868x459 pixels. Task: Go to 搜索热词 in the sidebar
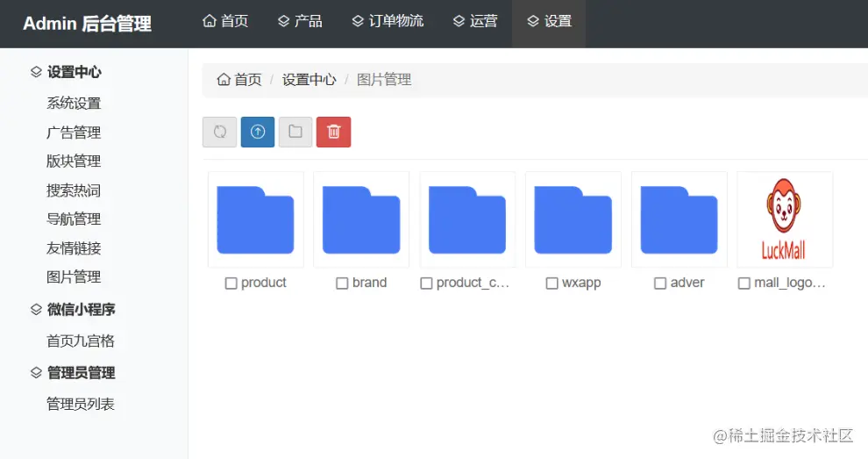[x=74, y=190]
